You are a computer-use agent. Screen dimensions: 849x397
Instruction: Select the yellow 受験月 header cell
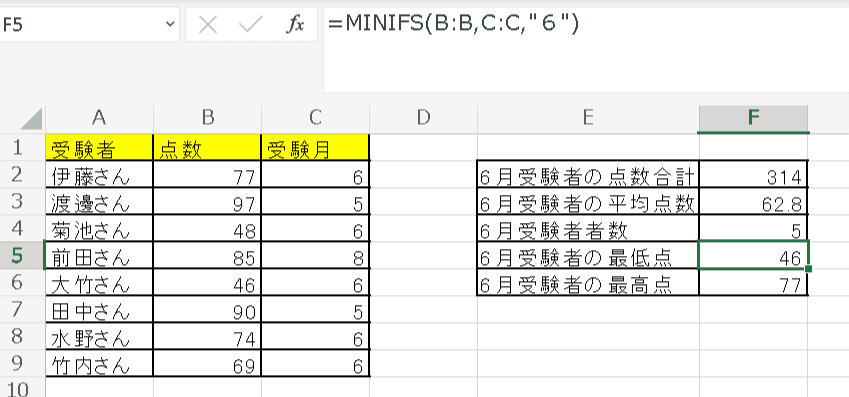316,147
